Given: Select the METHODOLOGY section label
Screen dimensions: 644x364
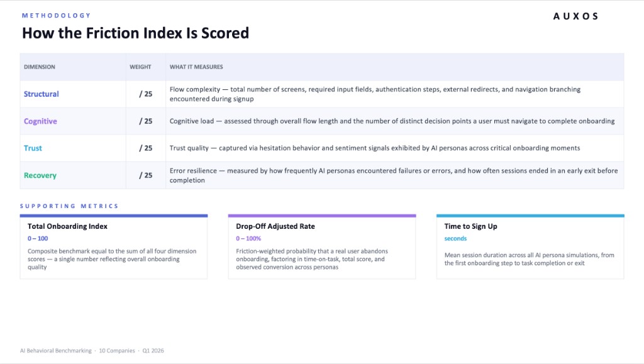Looking at the screenshot, I should 56,15.
